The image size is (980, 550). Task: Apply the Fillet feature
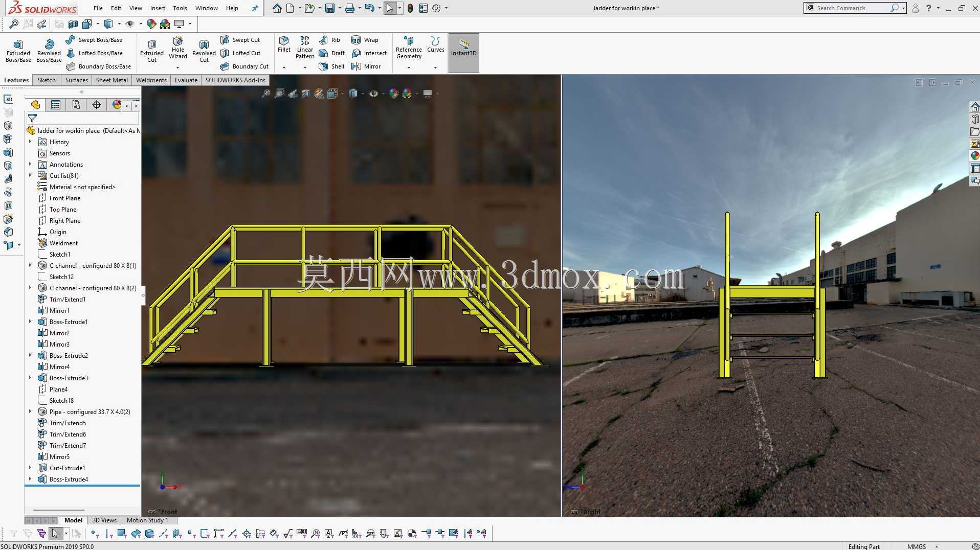pos(284,44)
